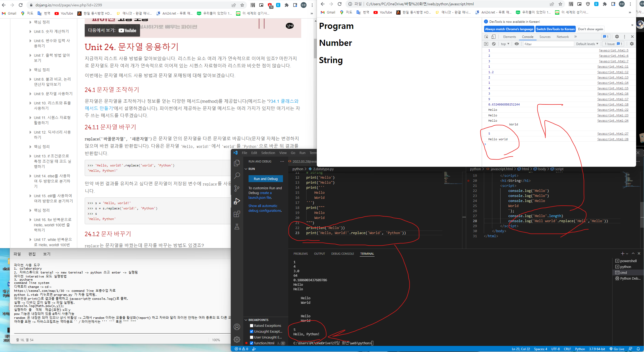644x352 pixels.
Task: Click the console Filter input field
Action: coord(548,44)
